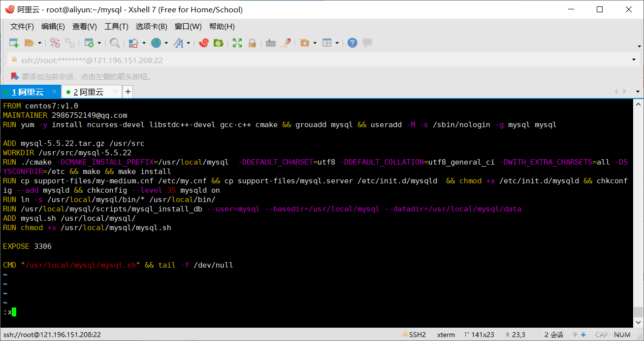
Task: Click the Open session folder icon
Action: 30,43
